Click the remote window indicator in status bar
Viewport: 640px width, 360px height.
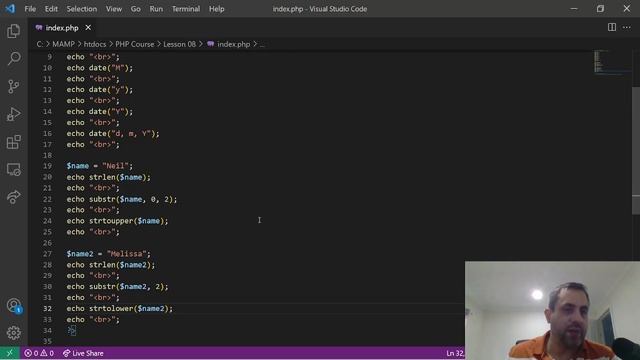(x=9, y=353)
